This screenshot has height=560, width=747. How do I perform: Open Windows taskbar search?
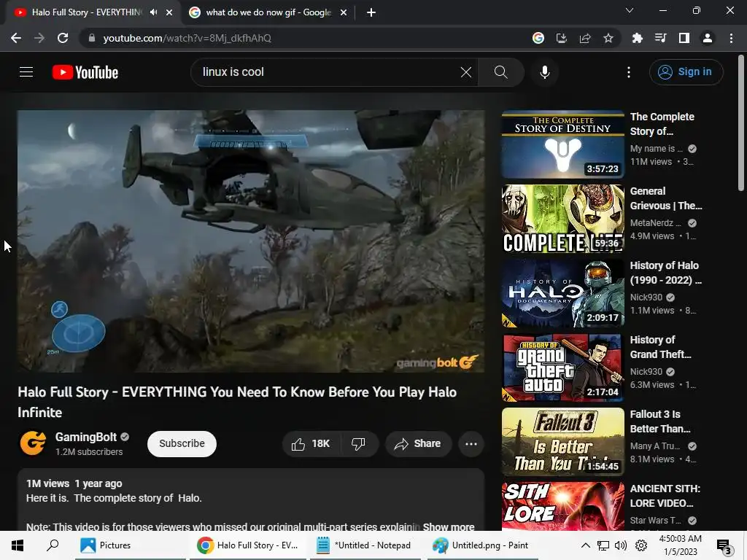53,545
